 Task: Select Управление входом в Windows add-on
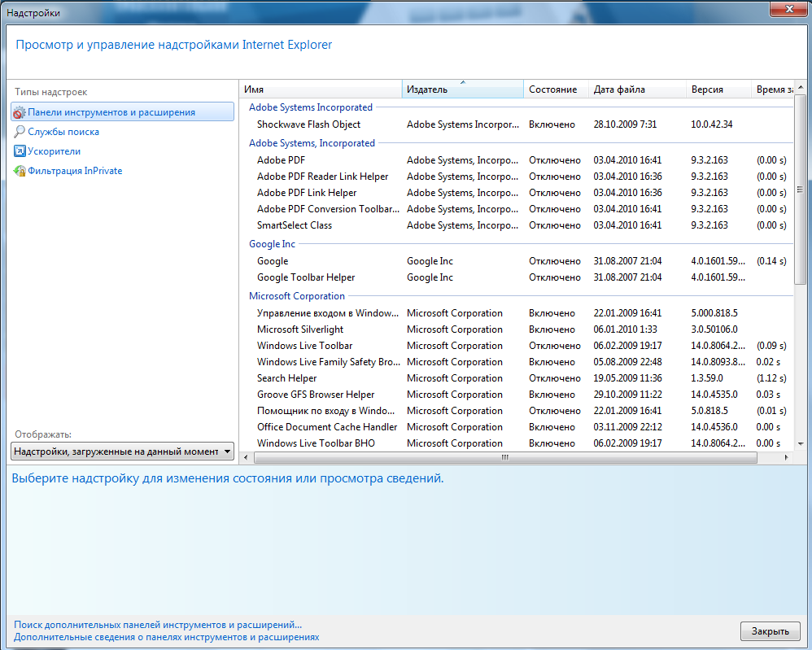click(517, 313)
